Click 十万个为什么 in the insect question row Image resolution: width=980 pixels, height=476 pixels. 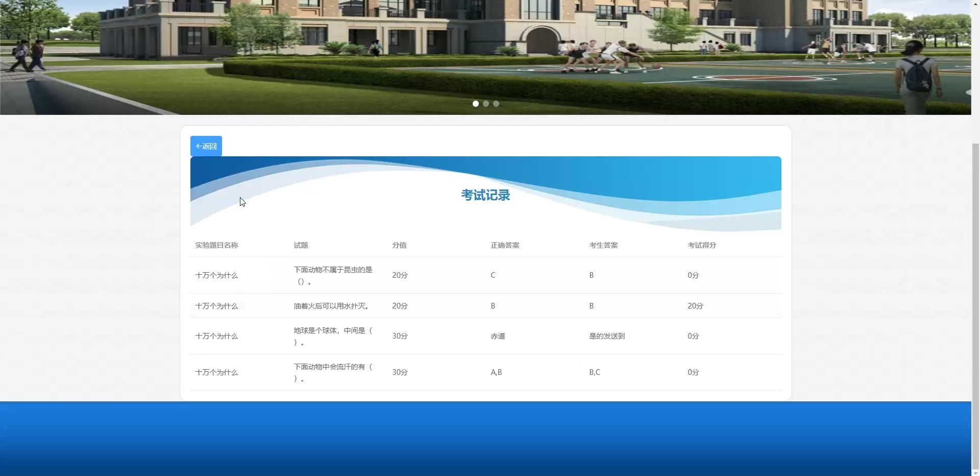click(216, 275)
